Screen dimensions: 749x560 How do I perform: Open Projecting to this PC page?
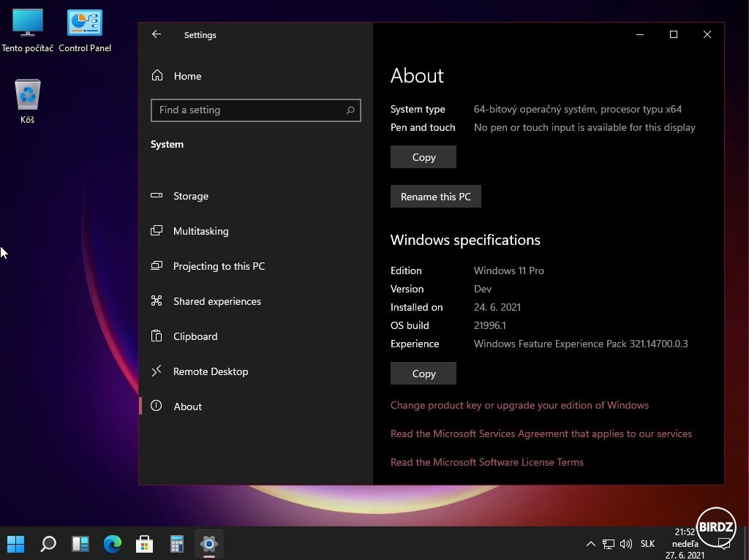255,266
